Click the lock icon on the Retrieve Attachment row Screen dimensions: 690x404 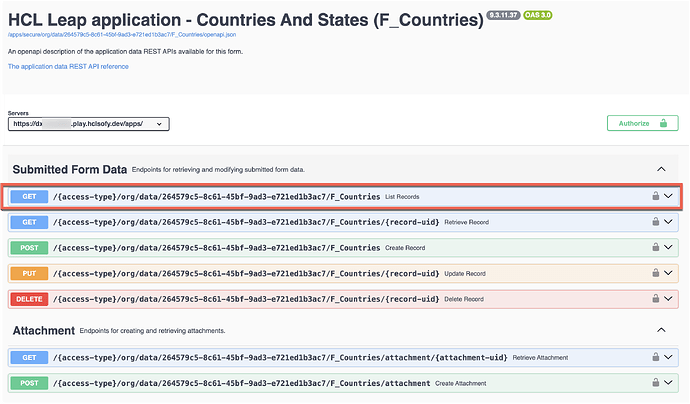(x=655, y=357)
